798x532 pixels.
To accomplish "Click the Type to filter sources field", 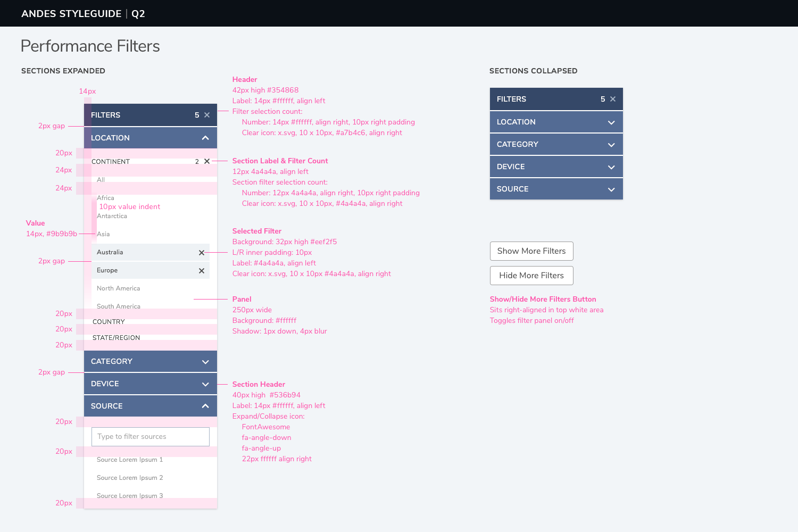I will 151,437.
